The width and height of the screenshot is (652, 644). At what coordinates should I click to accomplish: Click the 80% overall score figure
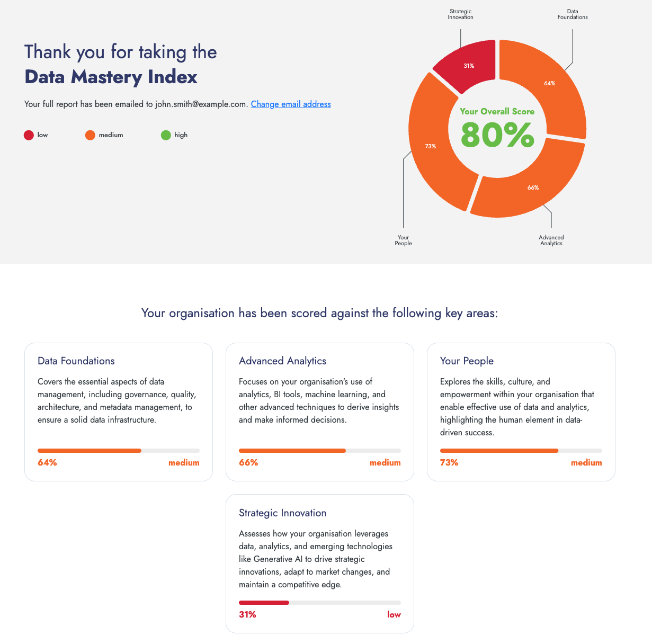pos(497,135)
